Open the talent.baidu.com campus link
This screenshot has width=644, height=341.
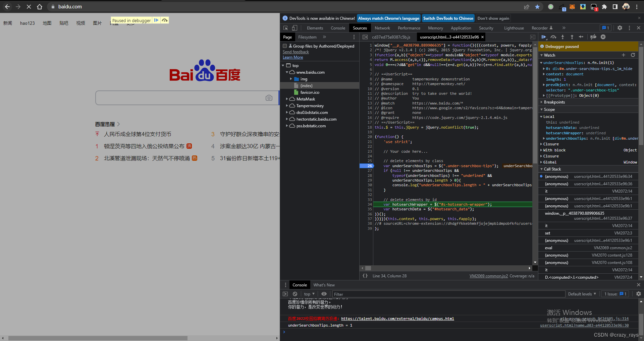(397, 319)
